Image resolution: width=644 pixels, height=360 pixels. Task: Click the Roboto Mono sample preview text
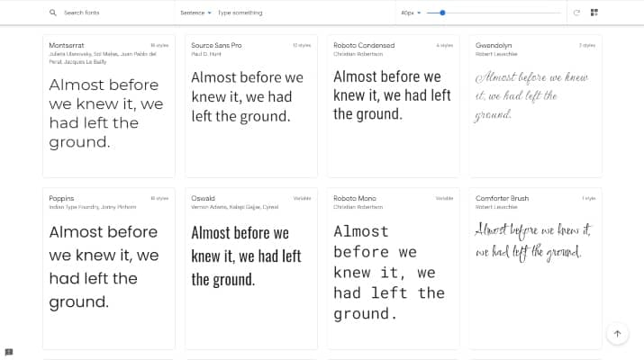tap(389, 273)
